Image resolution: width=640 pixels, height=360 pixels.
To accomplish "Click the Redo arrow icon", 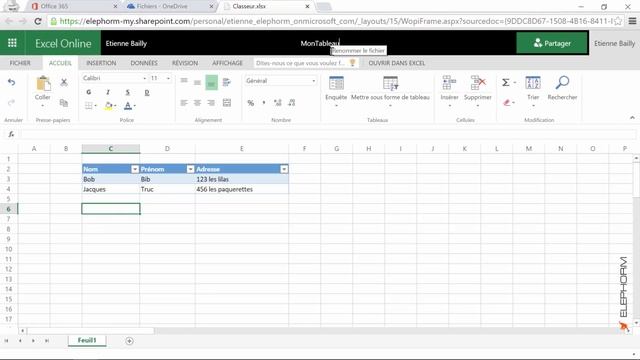I will tap(11, 102).
